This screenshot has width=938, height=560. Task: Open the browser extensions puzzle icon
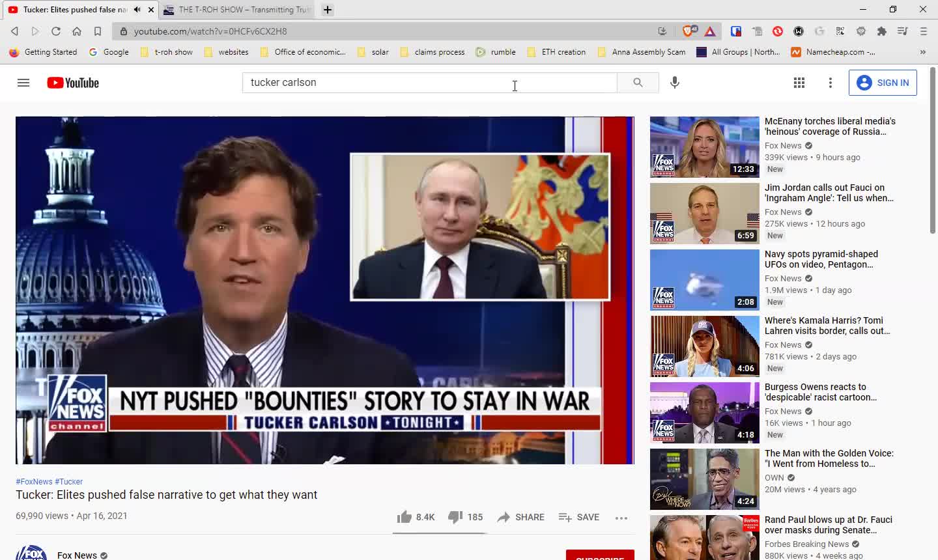coord(882,31)
